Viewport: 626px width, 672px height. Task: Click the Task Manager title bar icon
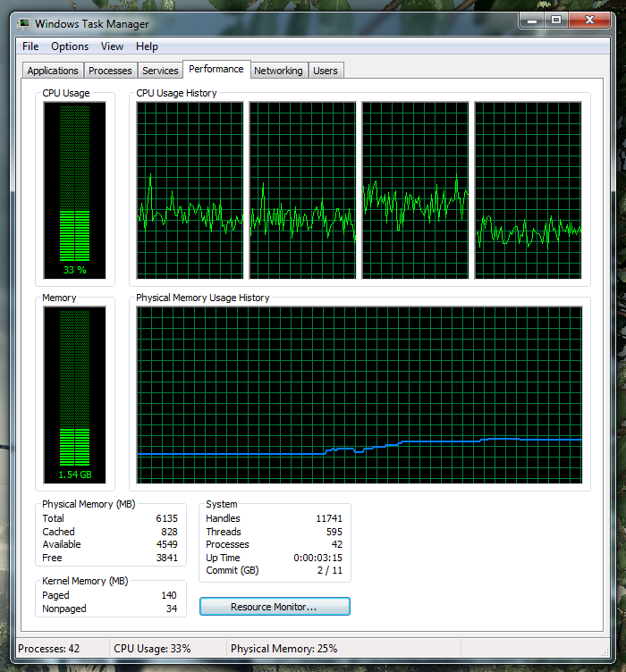(x=24, y=23)
